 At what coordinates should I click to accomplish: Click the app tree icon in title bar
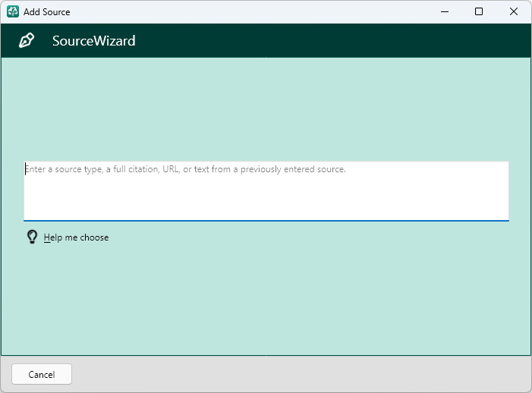click(x=13, y=11)
